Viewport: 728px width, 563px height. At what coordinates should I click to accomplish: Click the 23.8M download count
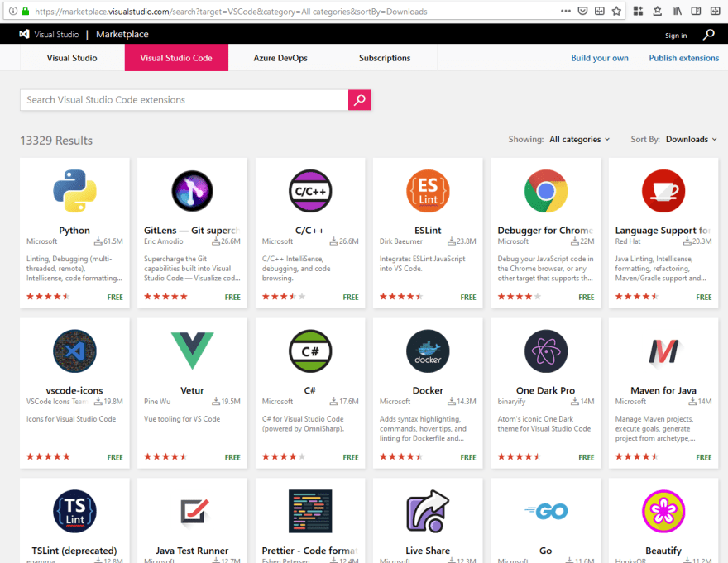coord(462,241)
